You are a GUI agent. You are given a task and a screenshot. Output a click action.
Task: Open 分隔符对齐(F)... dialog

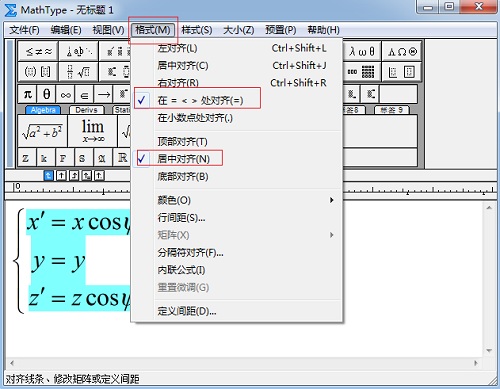tap(237, 252)
